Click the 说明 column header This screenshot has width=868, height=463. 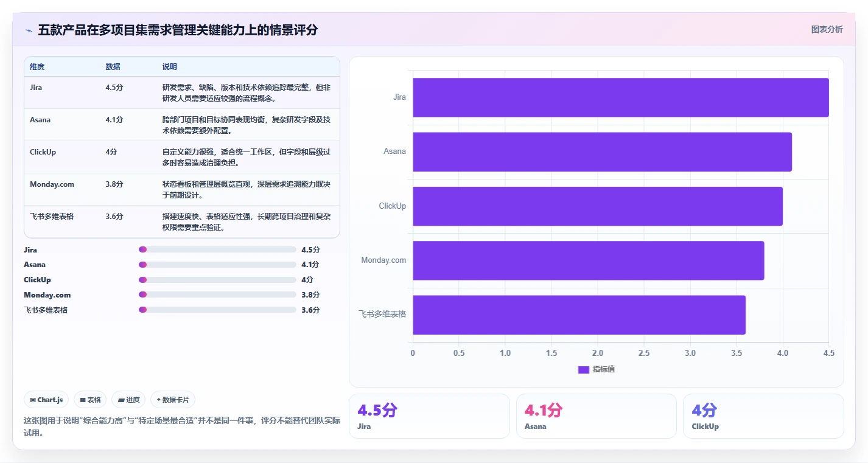pyautogui.click(x=169, y=67)
